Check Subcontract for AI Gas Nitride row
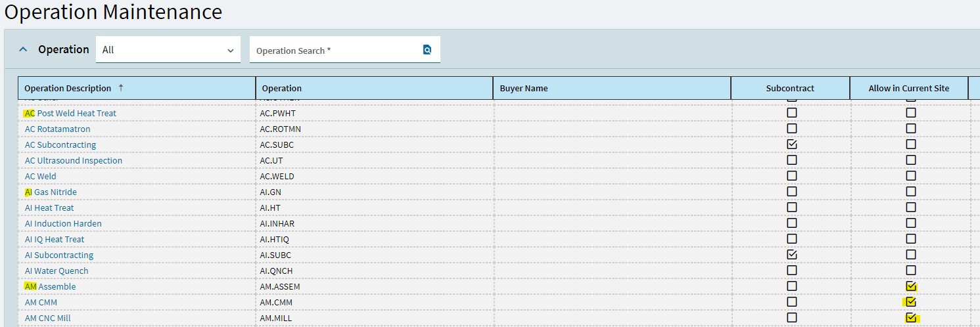The width and height of the screenshot is (980, 327). [792, 191]
